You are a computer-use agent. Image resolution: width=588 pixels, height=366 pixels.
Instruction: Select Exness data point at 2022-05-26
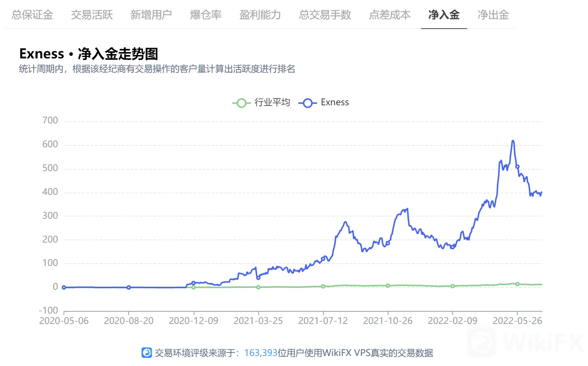pos(517,167)
